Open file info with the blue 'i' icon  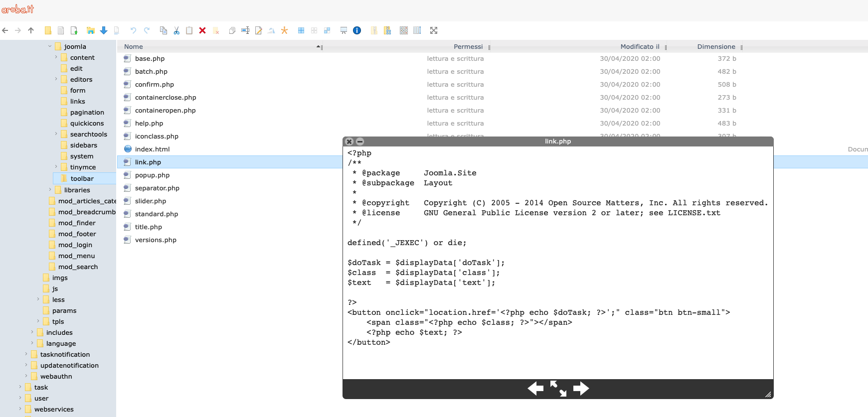click(357, 30)
